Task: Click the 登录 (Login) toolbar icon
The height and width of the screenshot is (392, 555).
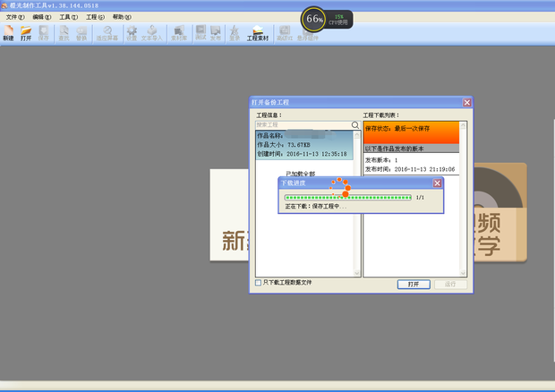Action: pyautogui.click(x=234, y=32)
